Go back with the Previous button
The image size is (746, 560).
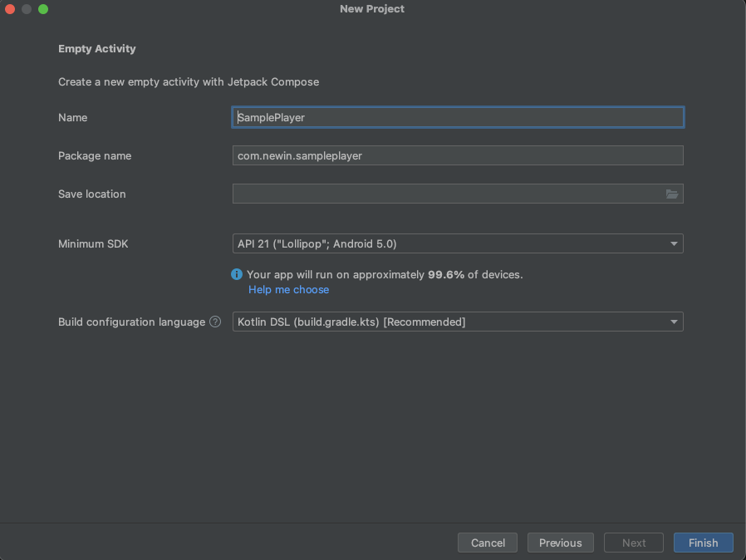click(560, 543)
